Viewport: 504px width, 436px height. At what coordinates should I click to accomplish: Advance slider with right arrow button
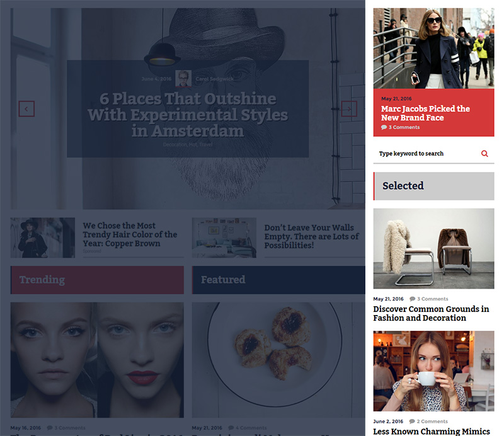[x=349, y=108]
